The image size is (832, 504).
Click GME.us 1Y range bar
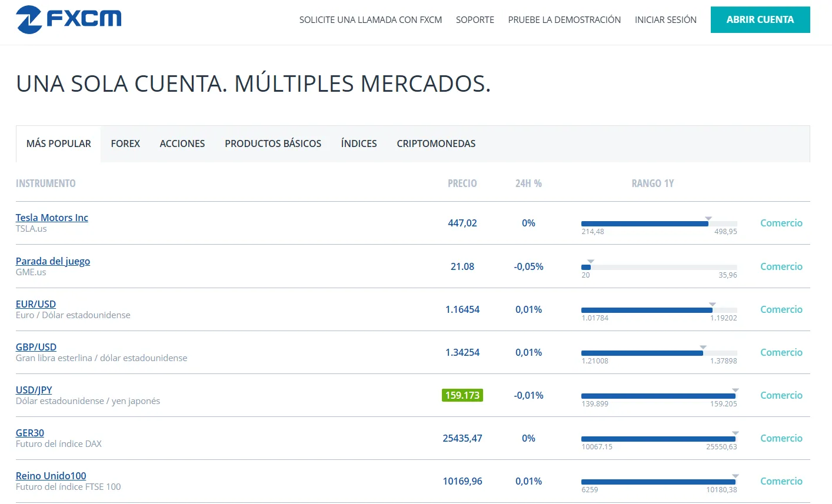point(659,268)
